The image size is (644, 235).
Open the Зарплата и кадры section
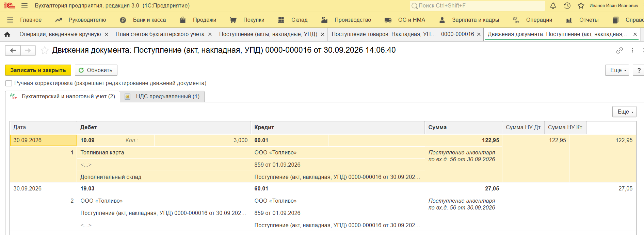click(469, 20)
